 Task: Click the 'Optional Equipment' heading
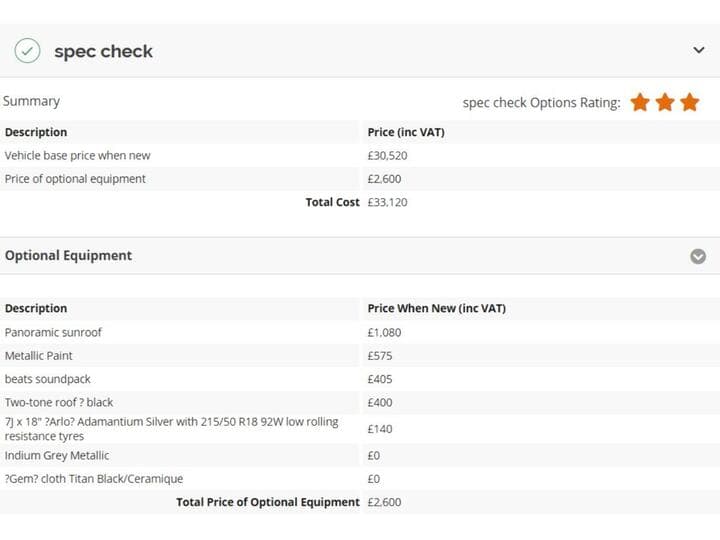[68, 255]
